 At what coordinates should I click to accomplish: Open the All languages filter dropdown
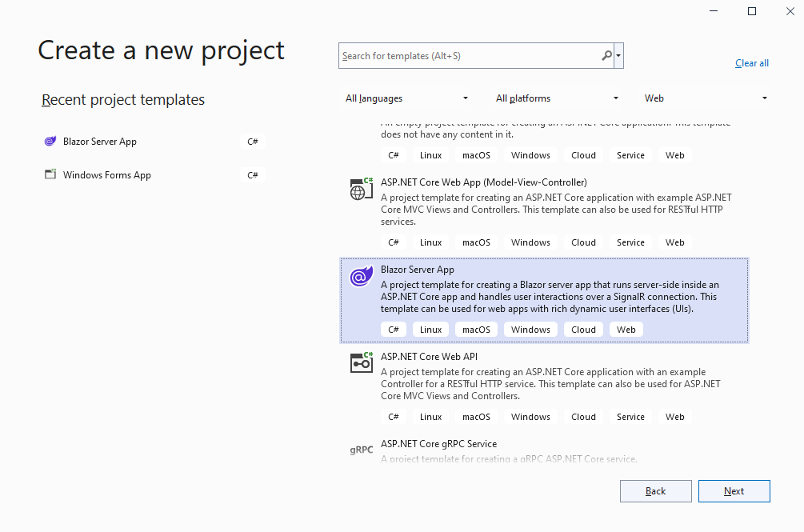(x=407, y=98)
